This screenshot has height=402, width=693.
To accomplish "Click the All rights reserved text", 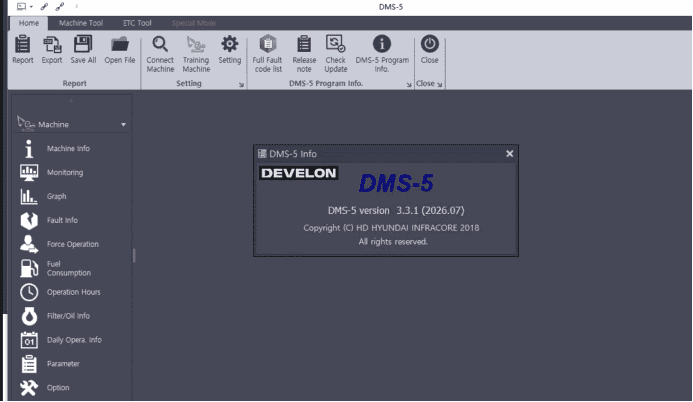I will (393, 242).
